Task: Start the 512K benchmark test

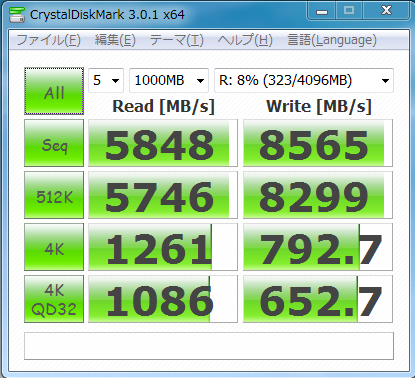Action: [54, 195]
